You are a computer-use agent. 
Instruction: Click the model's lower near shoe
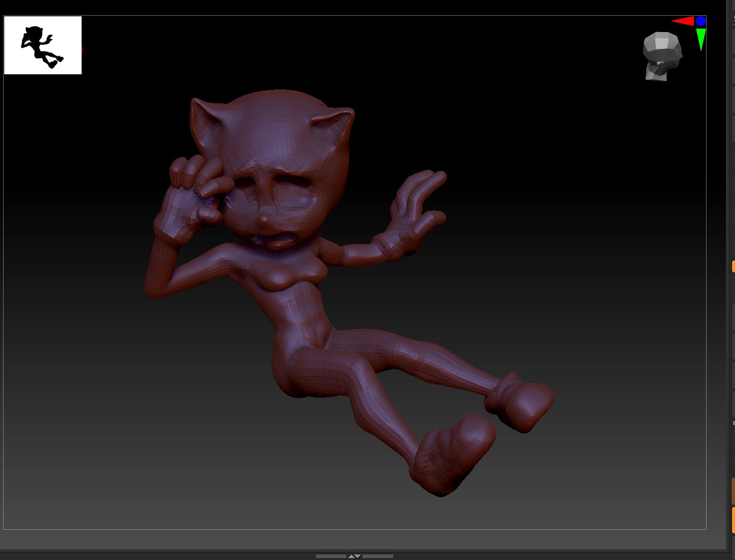(453, 453)
